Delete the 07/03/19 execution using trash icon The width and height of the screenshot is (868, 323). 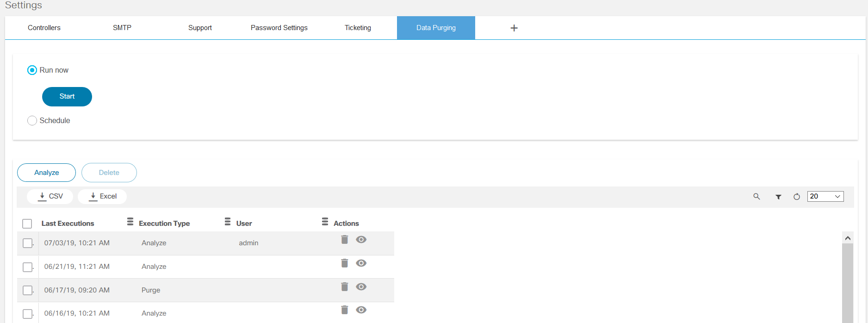point(344,239)
